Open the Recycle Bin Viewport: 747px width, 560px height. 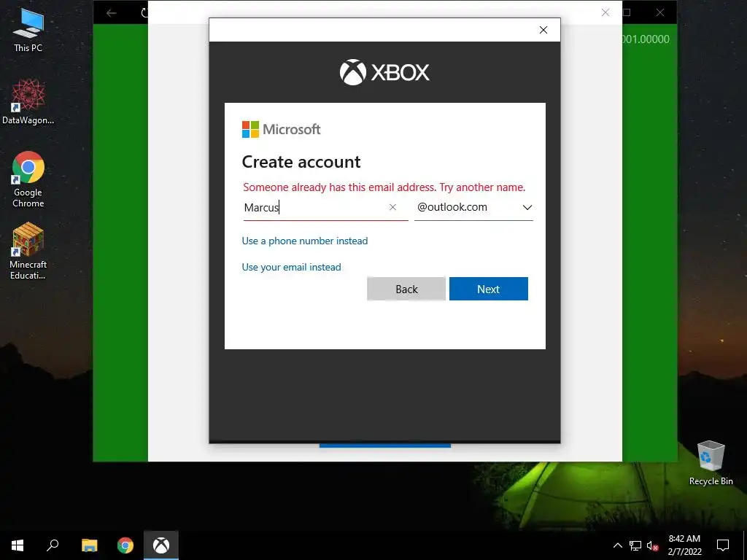pos(711,463)
